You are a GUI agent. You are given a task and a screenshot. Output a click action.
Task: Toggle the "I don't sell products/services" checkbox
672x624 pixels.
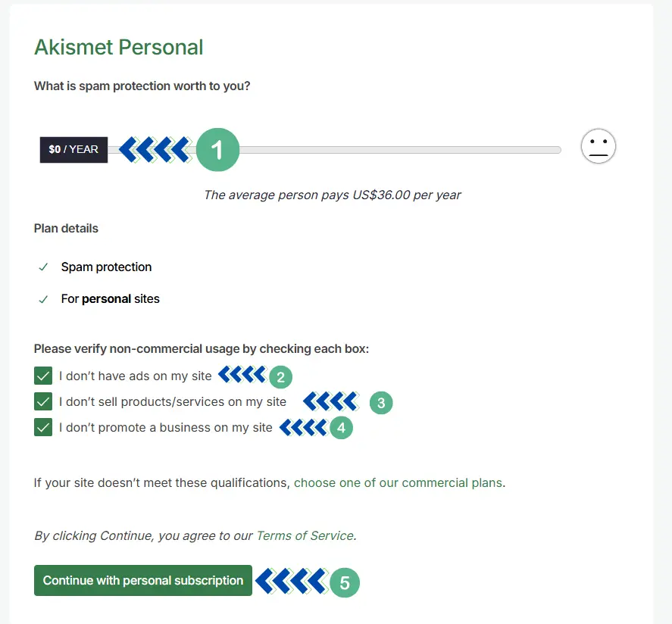(43, 402)
